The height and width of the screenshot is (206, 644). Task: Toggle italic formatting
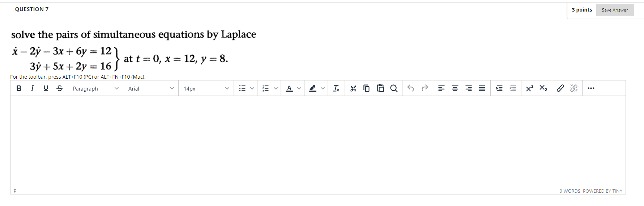(x=32, y=88)
